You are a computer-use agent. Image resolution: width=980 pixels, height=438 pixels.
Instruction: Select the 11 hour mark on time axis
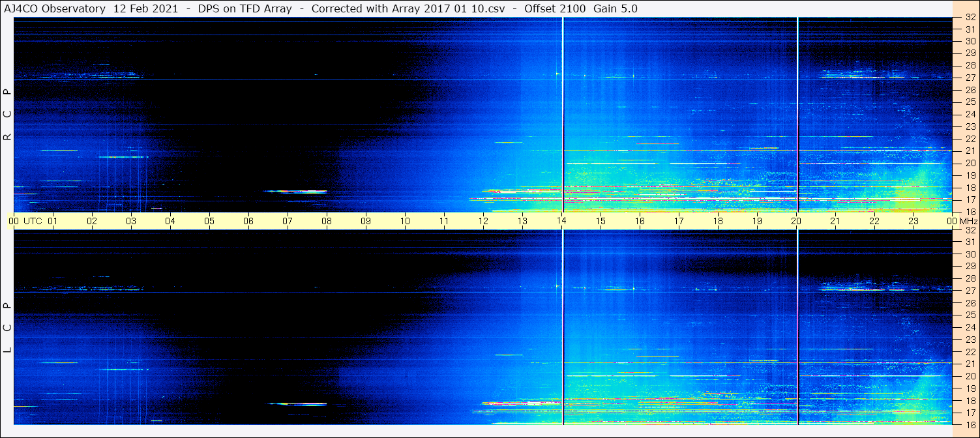pyautogui.click(x=444, y=221)
